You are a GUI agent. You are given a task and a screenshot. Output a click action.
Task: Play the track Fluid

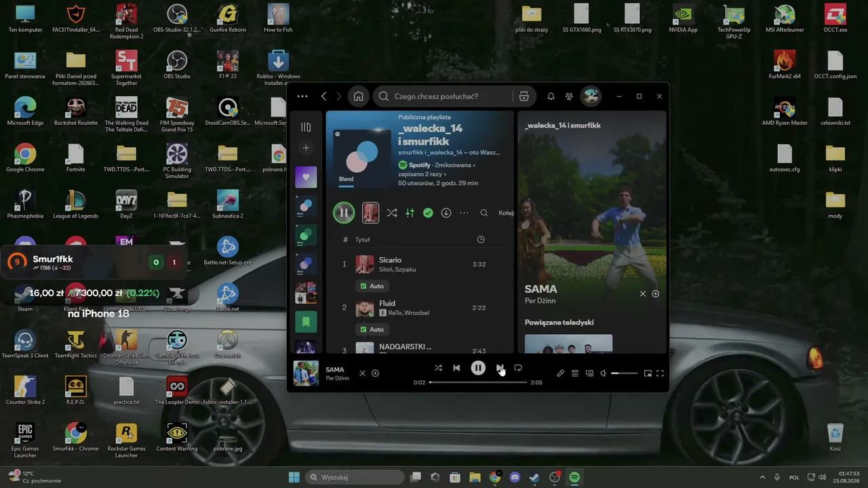(387, 303)
